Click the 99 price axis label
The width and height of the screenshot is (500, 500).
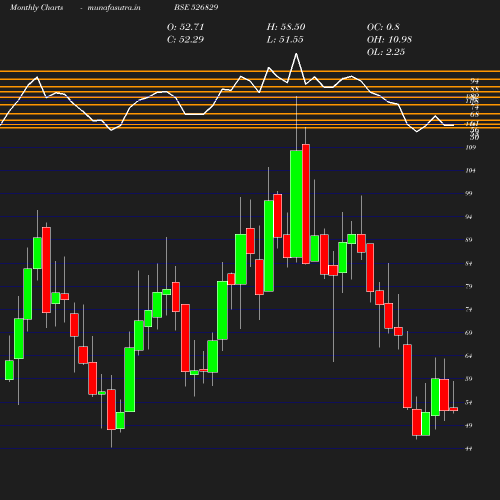coord(469,193)
